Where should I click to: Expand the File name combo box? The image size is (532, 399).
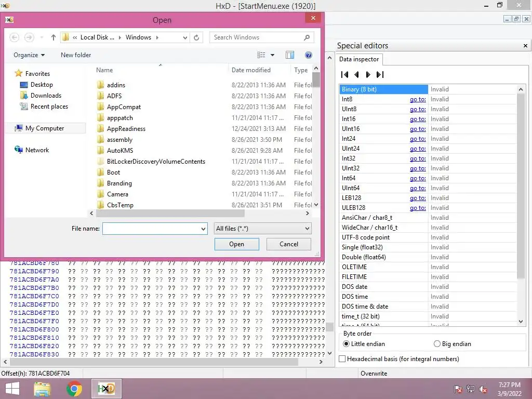[x=203, y=229]
